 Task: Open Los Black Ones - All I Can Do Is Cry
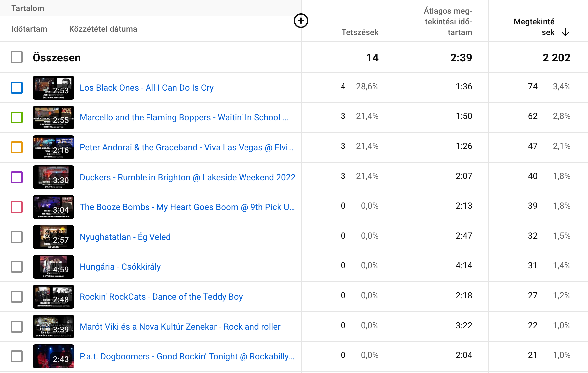(147, 88)
